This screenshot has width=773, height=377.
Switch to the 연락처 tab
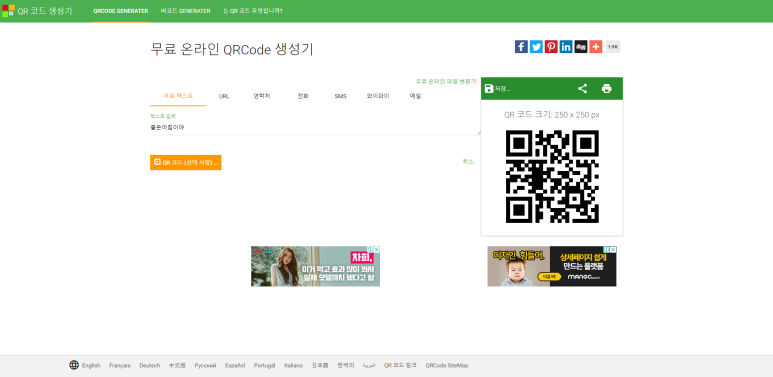262,96
